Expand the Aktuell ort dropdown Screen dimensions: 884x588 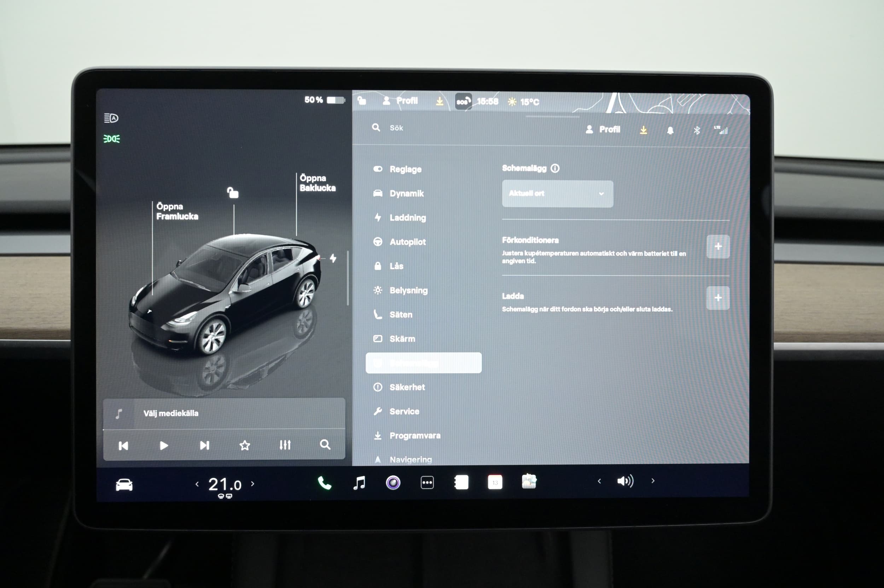coord(557,193)
